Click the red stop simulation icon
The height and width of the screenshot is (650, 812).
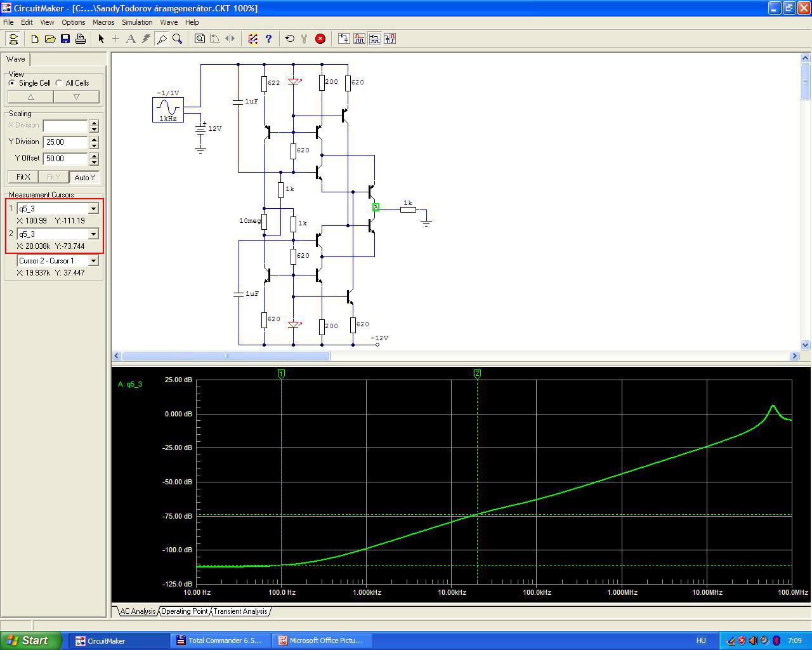(320, 39)
